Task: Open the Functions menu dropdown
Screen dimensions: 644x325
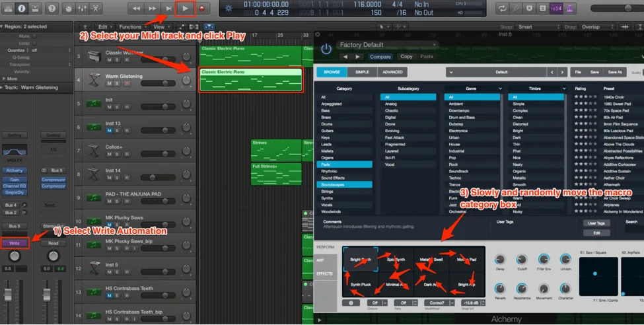Action: [133, 26]
